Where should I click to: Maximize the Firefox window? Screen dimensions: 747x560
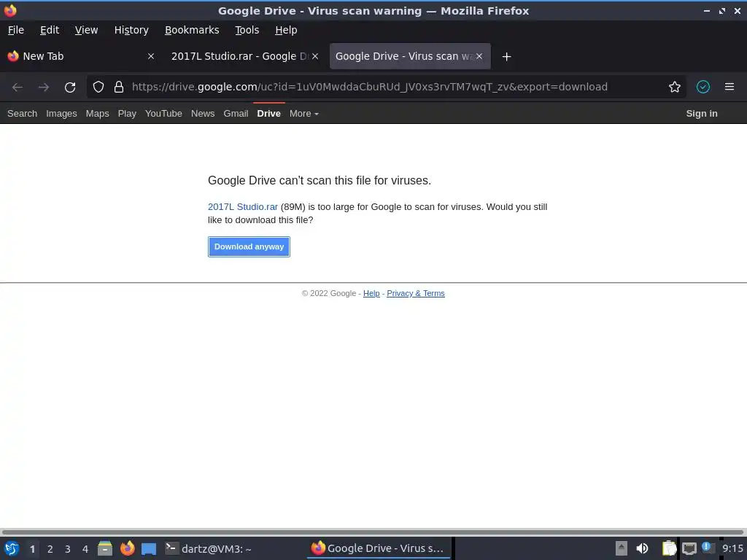point(722,10)
